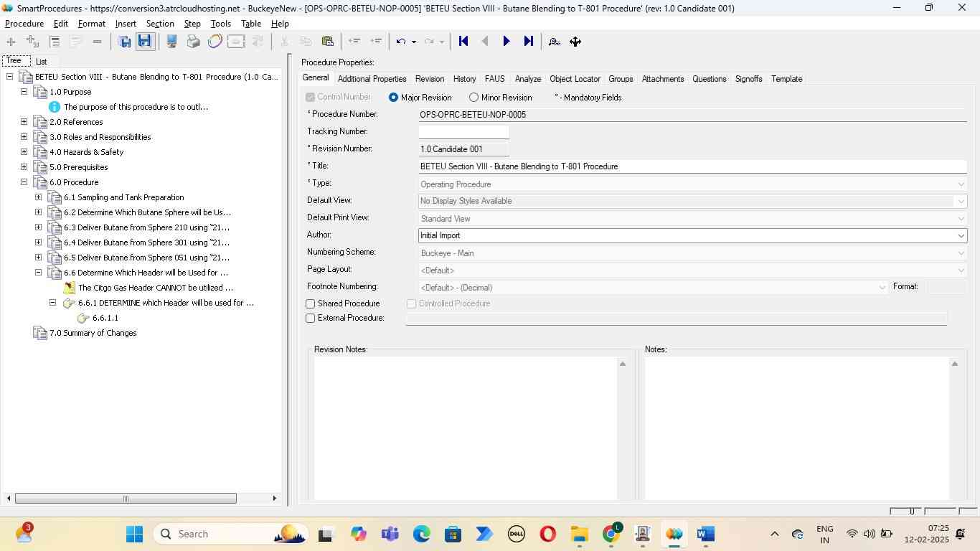Click the highlighted save disk icon
Image resolution: width=980 pixels, height=551 pixels.
(144, 42)
